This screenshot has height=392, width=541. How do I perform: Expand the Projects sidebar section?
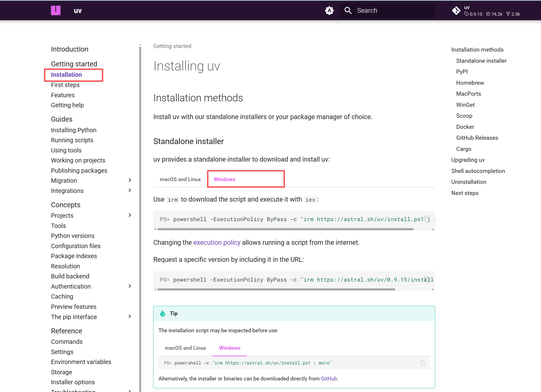pos(130,215)
